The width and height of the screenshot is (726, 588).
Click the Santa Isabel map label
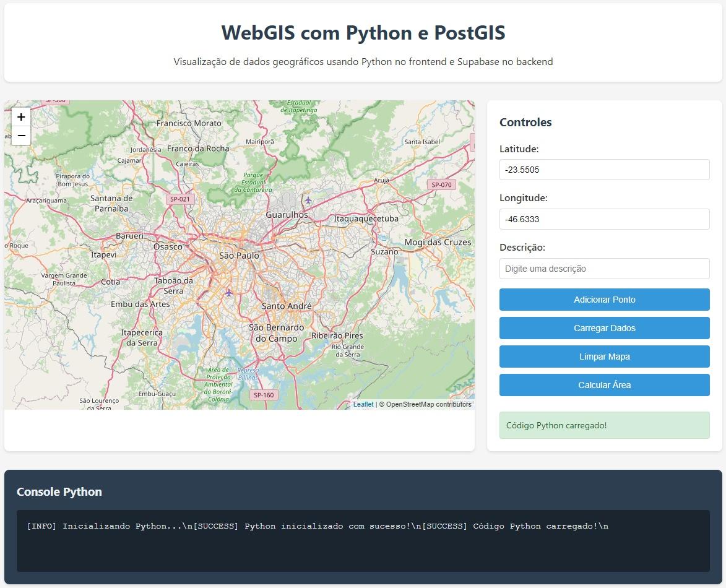[422, 142]
